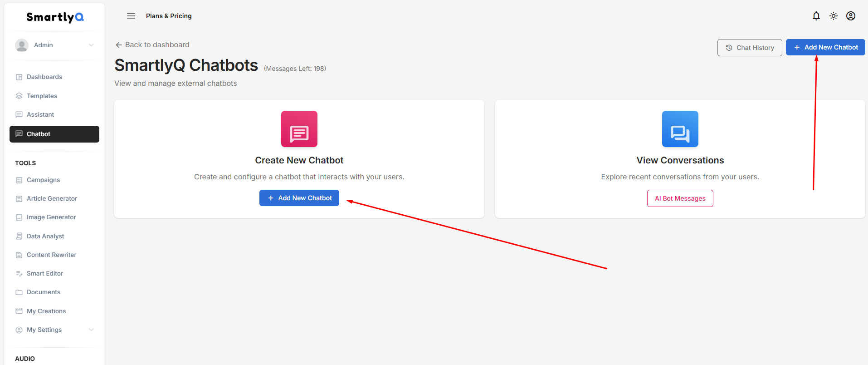The width and height of the screenshot is (868, 365).
Task: Click the Smart Editor pencil icon
Action: tap(19, 274)
